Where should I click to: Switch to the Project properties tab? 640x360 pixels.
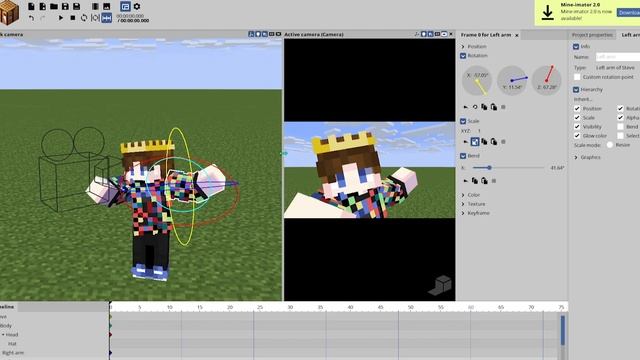592,35
